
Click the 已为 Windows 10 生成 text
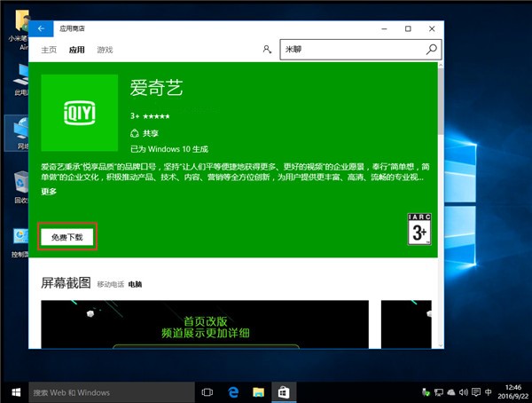click(x=169, y=149)
